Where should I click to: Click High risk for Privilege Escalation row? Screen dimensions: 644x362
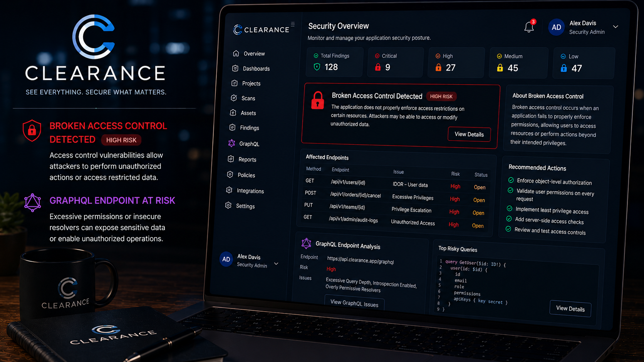pos(454,212)
